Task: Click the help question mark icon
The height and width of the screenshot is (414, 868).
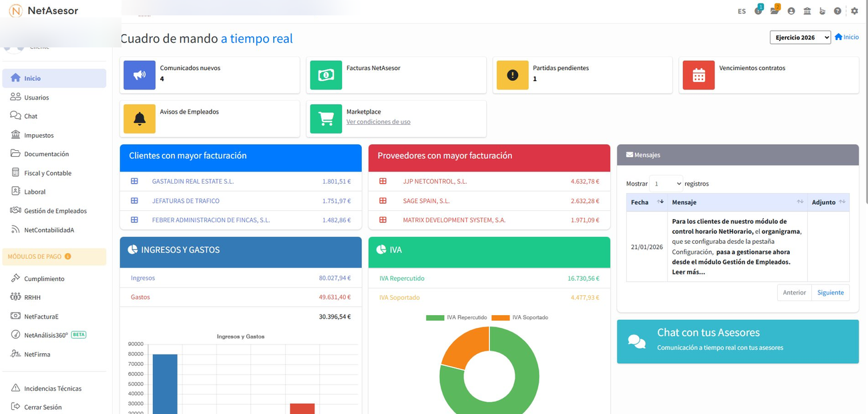Action: tap(837, 11)
